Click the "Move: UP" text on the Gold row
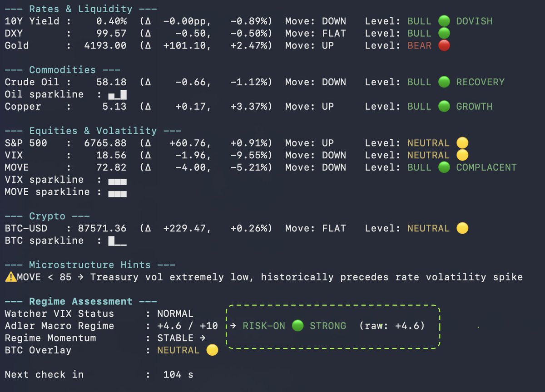The width and height of the screenshot is (545, 392). tap(309, 45)
